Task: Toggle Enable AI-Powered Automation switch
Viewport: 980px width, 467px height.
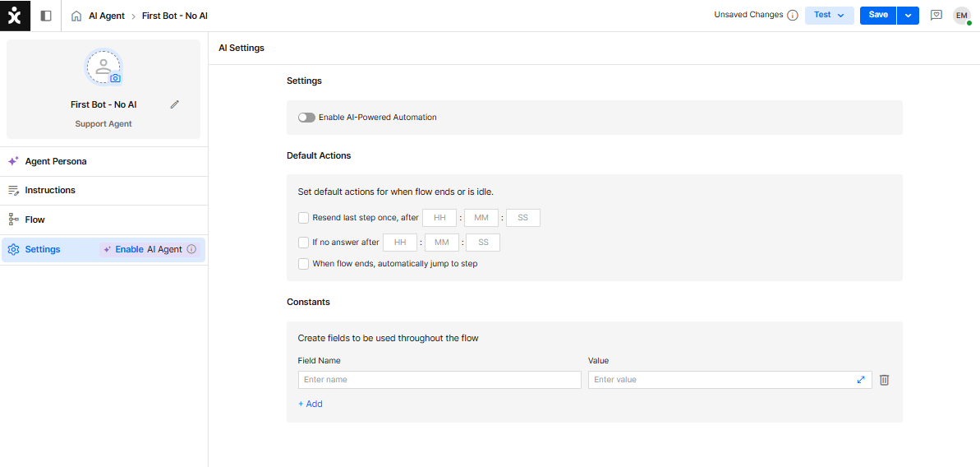Action: pos(306,117)
